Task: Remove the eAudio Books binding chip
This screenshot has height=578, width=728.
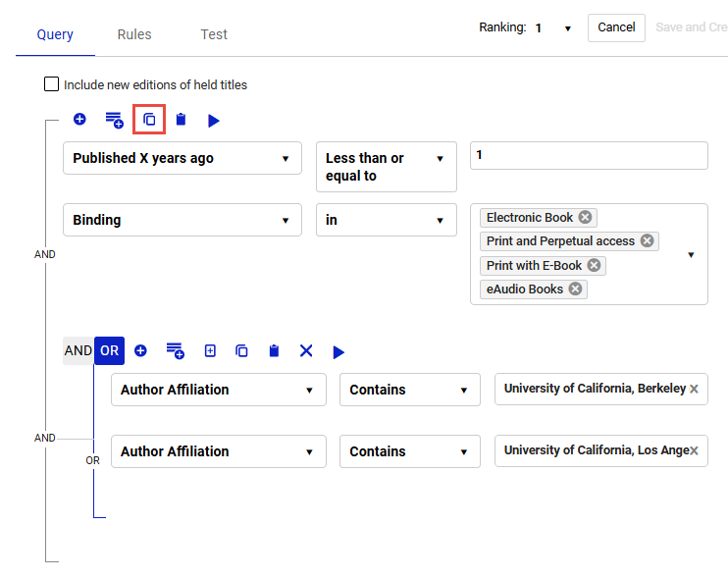Action: point(575,289)
